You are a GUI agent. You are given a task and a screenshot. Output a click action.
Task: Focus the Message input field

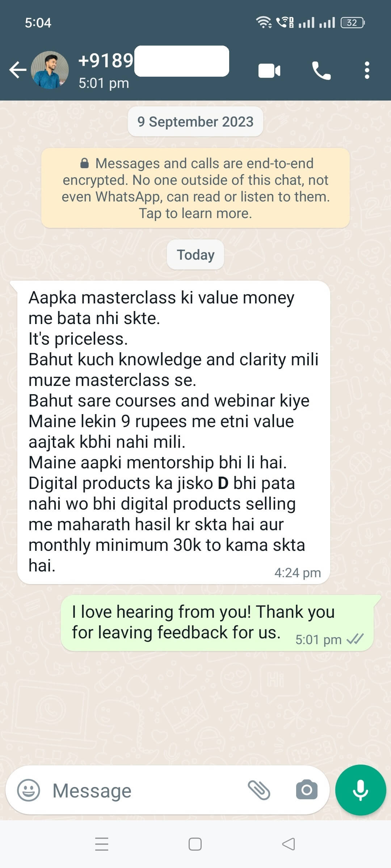[x=145, y=790]
